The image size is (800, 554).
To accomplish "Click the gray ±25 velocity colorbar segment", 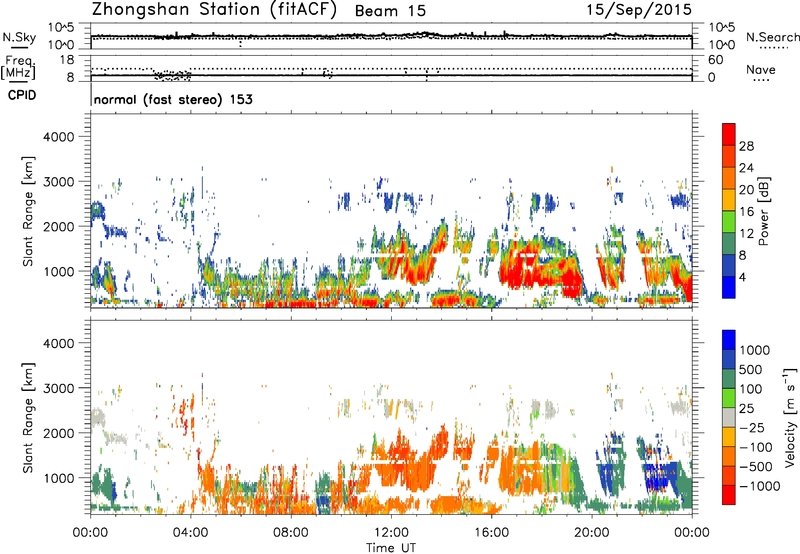I will [729, 418].
